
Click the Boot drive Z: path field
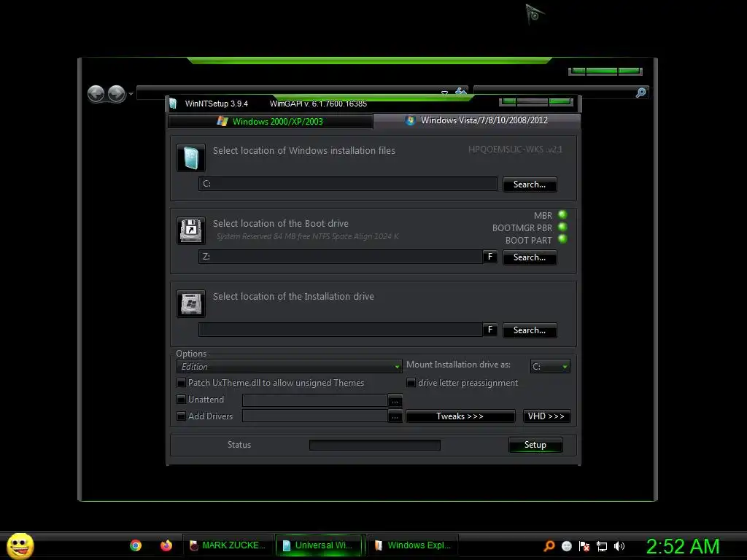[341, 257]
